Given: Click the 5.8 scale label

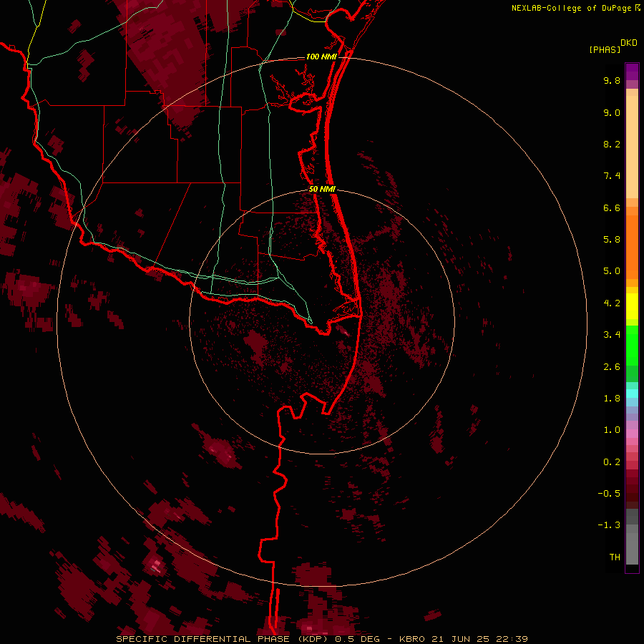Looking at the screenshot, I should 612,240.
